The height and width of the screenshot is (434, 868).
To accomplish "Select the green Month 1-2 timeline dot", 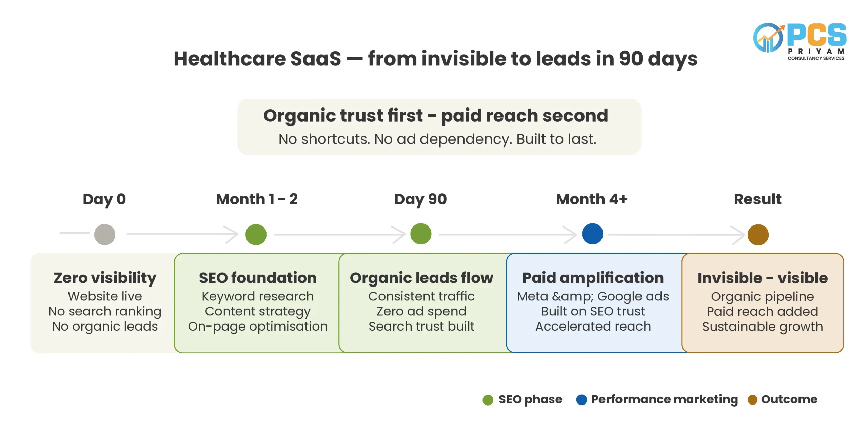I will coord(256,234).
